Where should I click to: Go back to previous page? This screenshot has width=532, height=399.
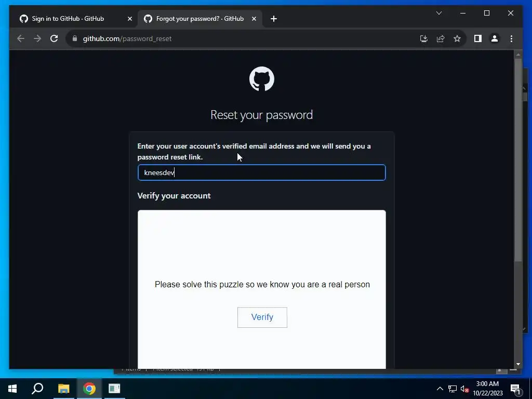21,38
